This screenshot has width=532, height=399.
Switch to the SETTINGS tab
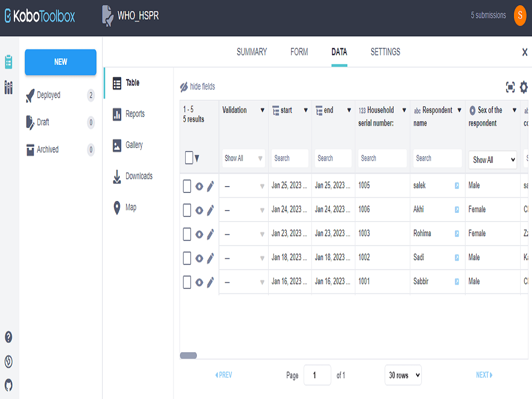coord(385,52)
